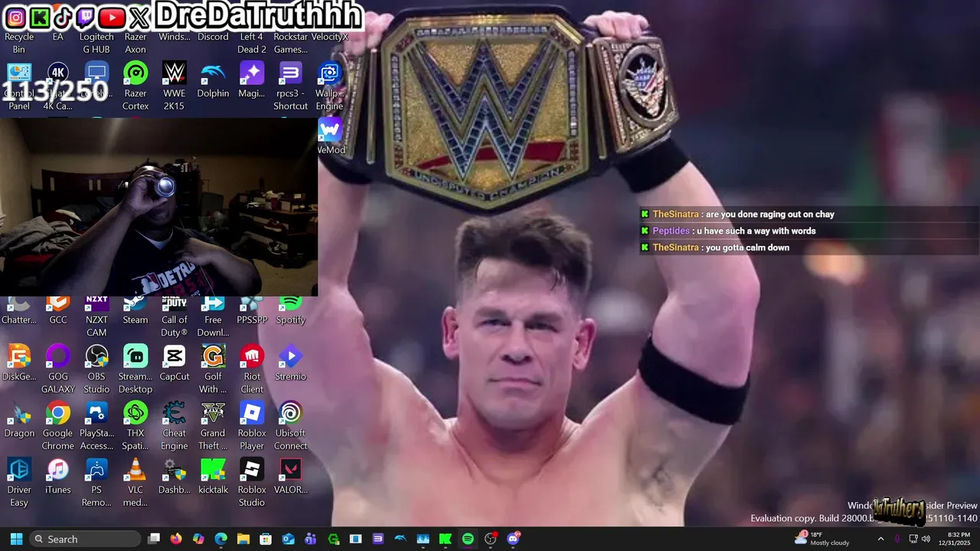Launch the Steam desktop shortcut
Viewport: 980px width, 551px height.
pyautogui.click(x=136, y=310)
